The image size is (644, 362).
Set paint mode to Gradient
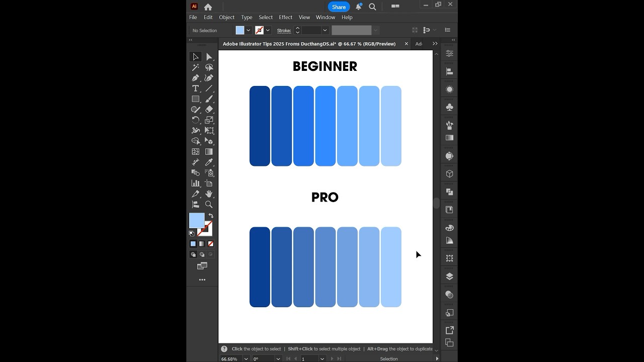202,244
